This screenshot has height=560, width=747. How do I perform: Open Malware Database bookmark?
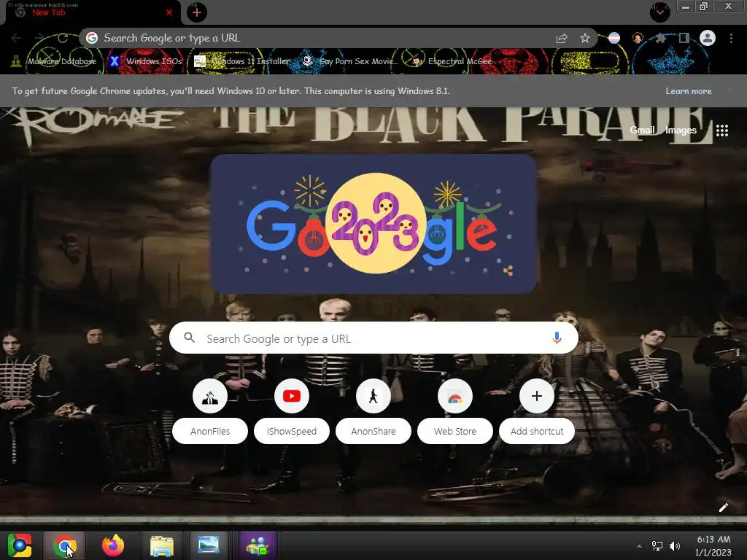(x=54, y=61)
